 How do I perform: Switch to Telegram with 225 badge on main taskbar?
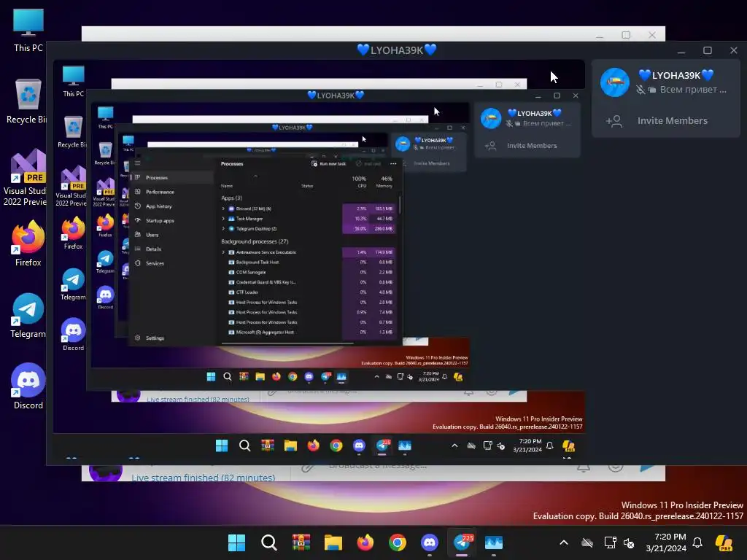click(462, 542)
